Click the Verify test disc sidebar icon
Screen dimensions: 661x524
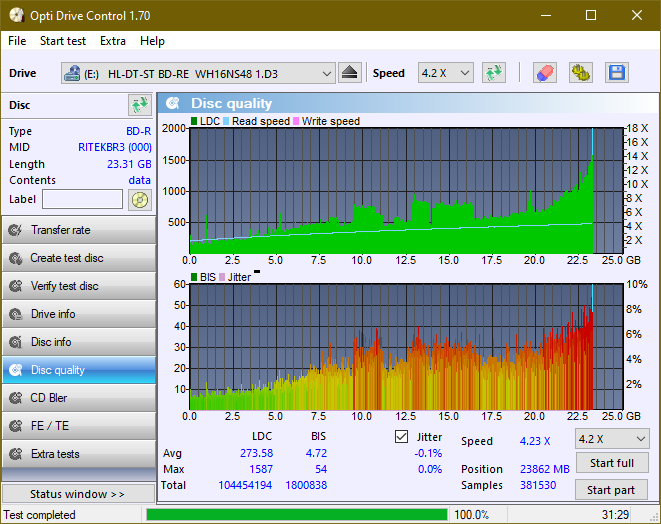point(16,286)
